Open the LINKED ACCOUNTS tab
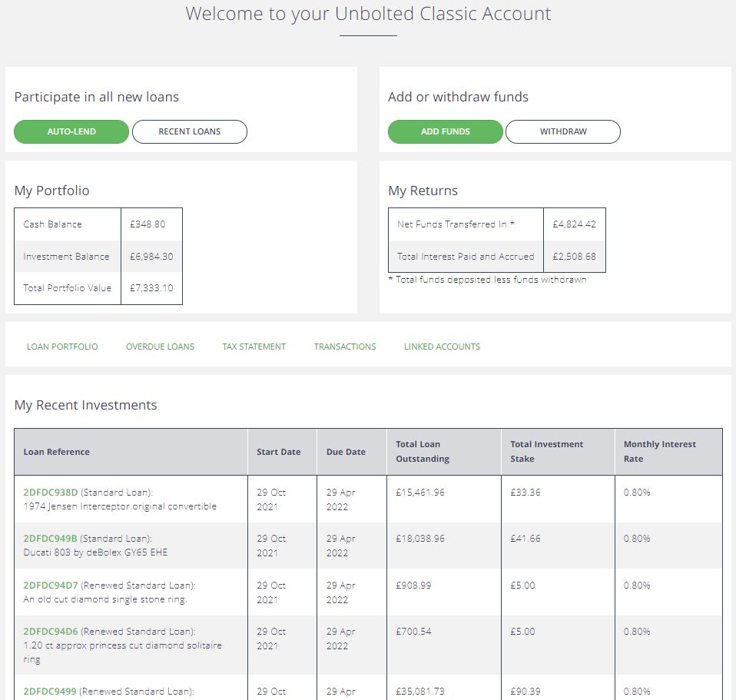 coord(443,347)
